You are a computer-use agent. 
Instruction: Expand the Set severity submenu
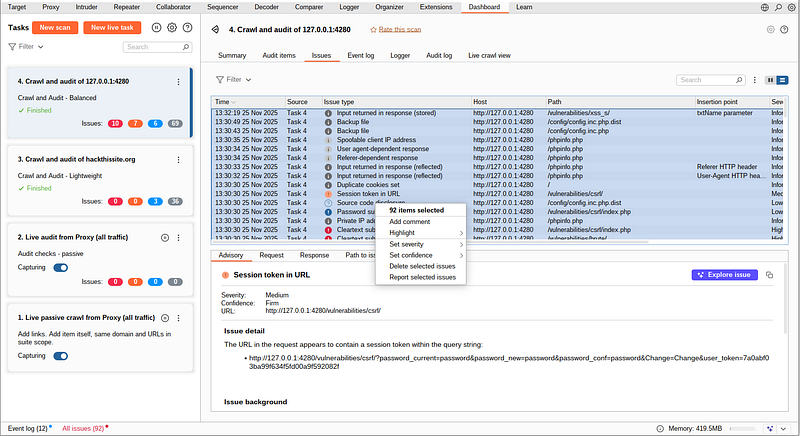click(420, 244)
